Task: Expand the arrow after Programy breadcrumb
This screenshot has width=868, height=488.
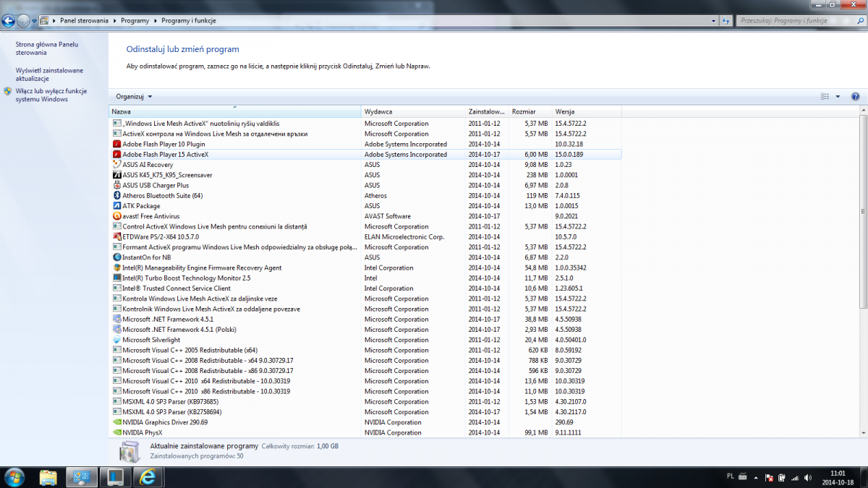Action: click(x=155, y=21)
